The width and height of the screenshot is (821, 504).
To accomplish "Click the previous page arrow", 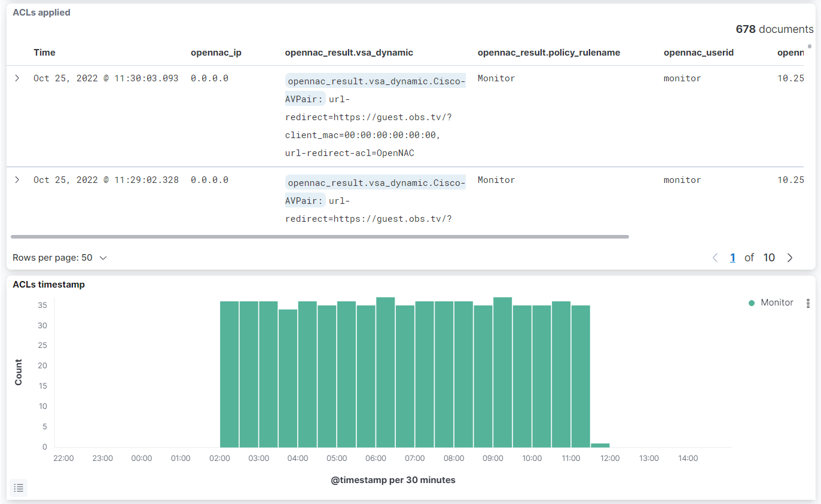I will point(715,258).
